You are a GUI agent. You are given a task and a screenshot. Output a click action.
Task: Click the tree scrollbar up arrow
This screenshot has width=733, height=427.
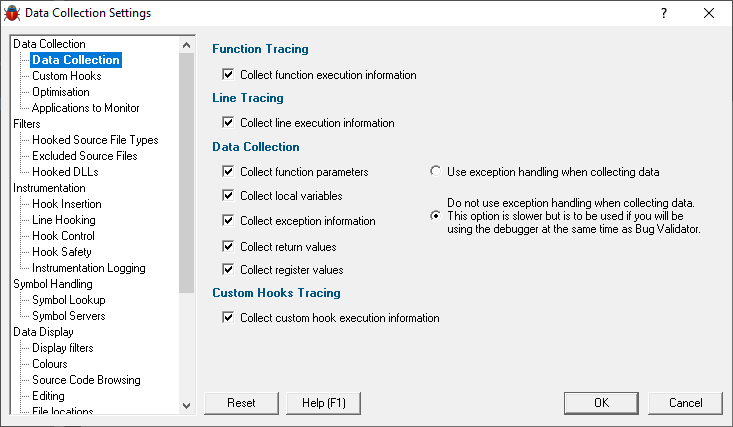187,45
